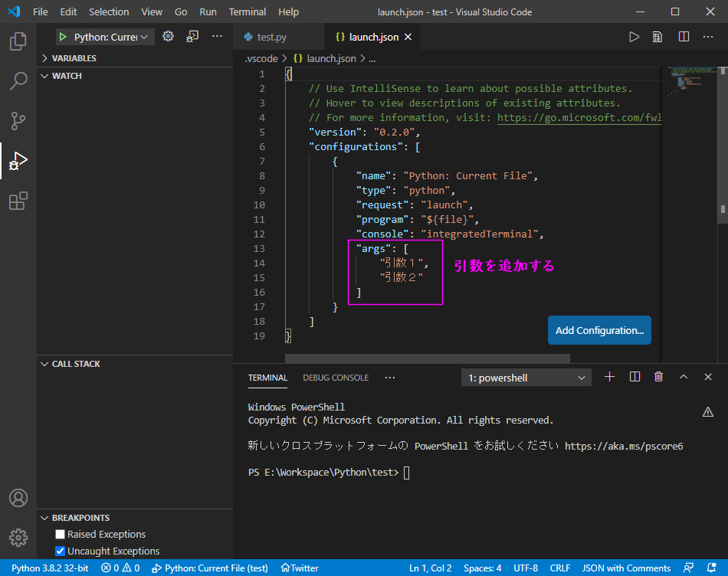Click the editor horizontal scrollbar
The width and height of the screenshot is (728, 576).
click(427, 358)
